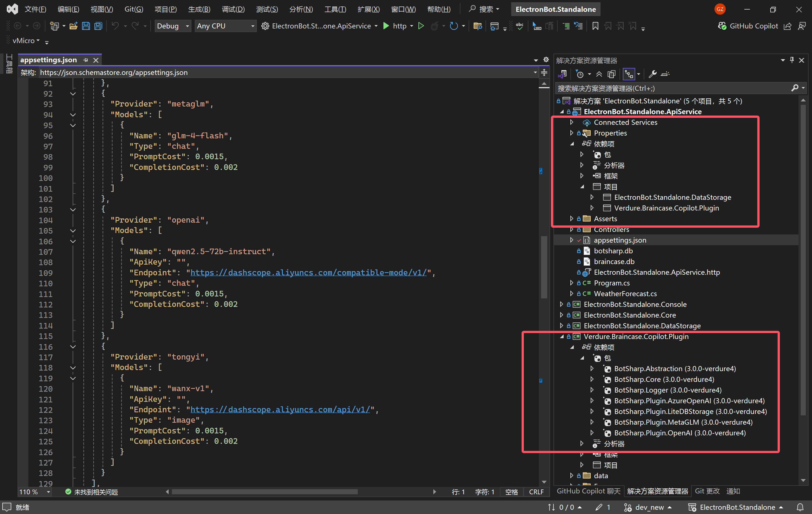Viewport: 812px width, 514px height.
Task: Open the 文件(F) menu
Action: click(36, 9)
